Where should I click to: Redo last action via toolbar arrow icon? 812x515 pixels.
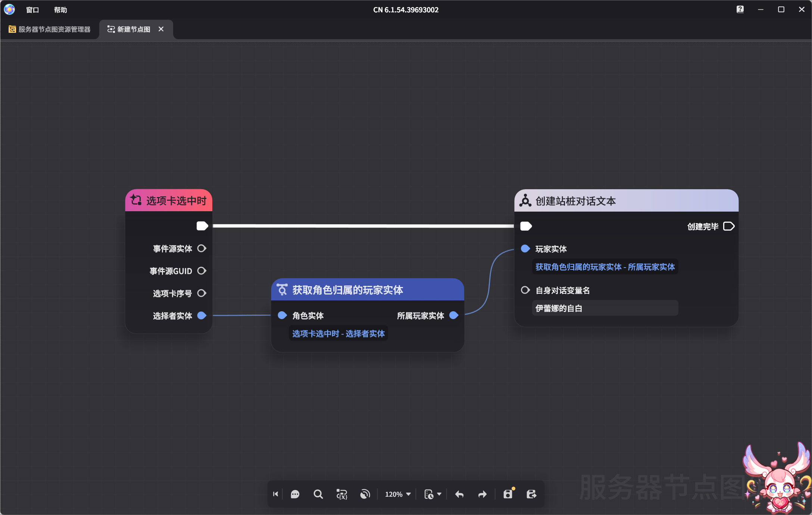pos(482,494)
